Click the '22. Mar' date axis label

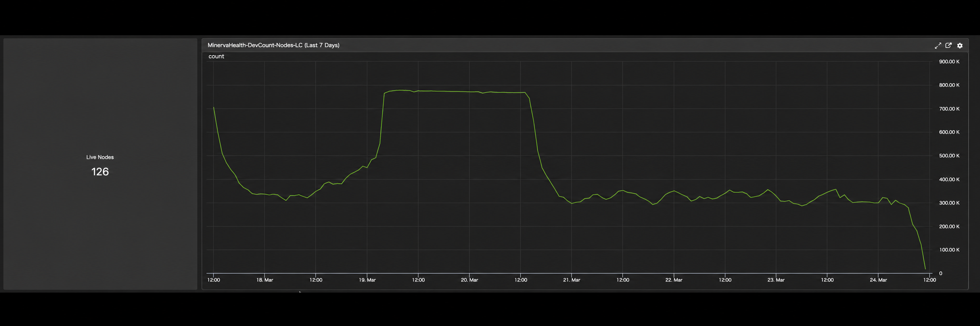point(674,280)
